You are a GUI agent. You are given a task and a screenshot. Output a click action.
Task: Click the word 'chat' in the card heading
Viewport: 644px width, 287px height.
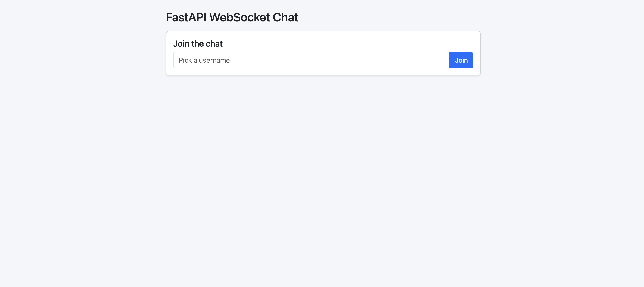(x=214, y=43)
